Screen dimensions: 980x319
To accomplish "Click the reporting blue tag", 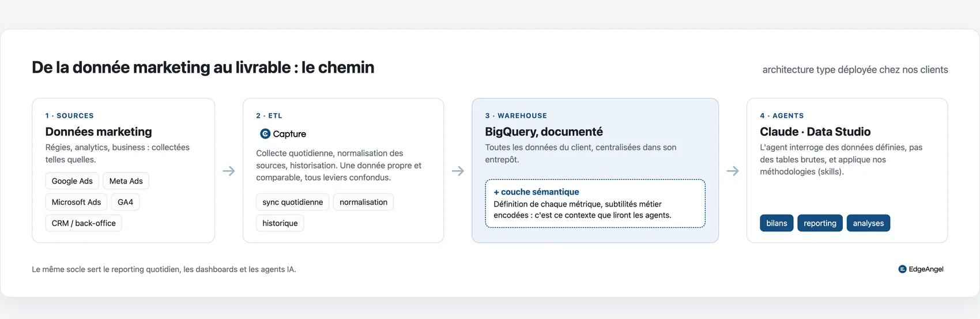I will pos(820,223).
